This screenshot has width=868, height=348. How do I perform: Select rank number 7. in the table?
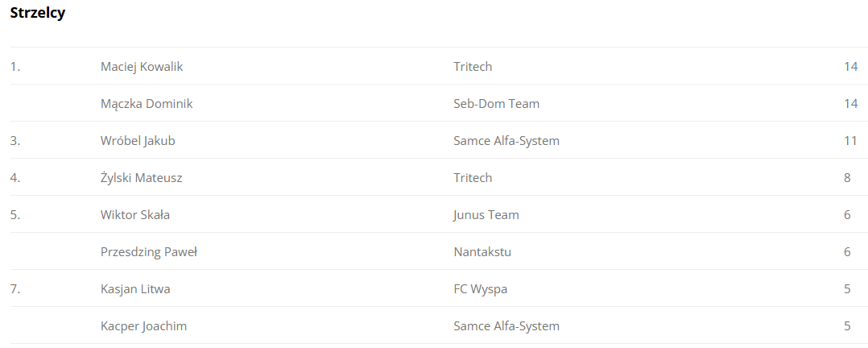coord(15,289)
